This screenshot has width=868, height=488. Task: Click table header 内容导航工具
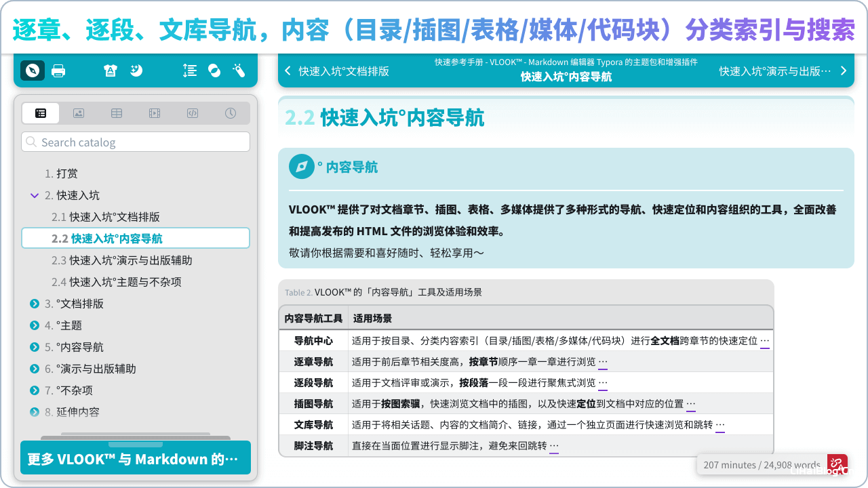click(313, 319)
